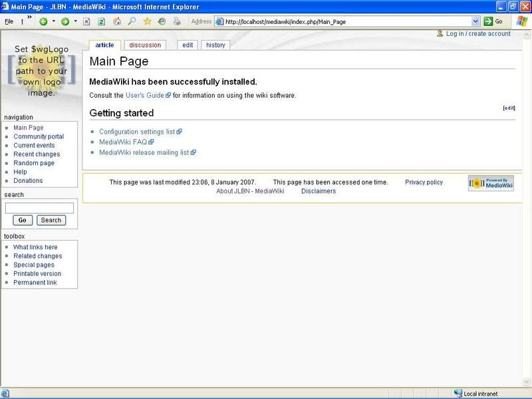Refresh the current page
This screenshot has height=399, width=532.
(101, 22)
